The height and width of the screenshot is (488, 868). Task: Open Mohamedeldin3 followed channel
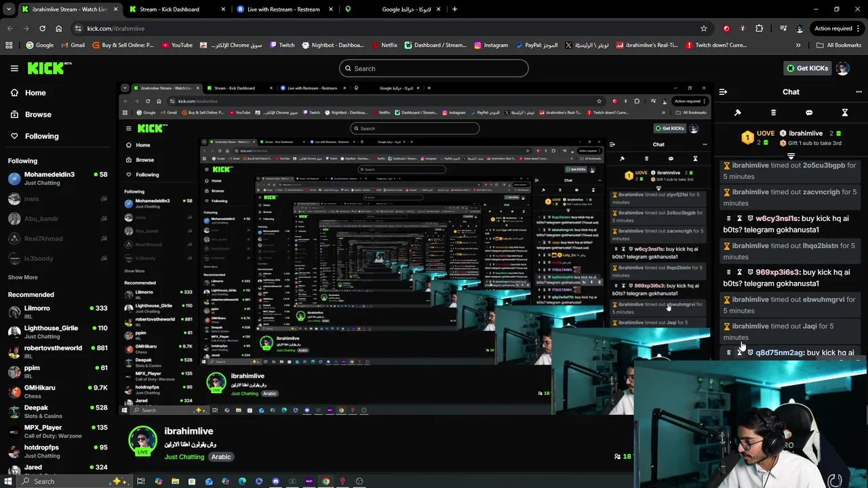coord(57,179)
